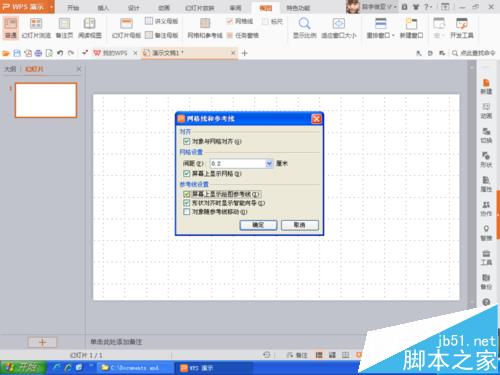Viewport: 500px width, 375px height.
Task: Open 切换 panel in right sidebar
Action: tap(486, 135)
